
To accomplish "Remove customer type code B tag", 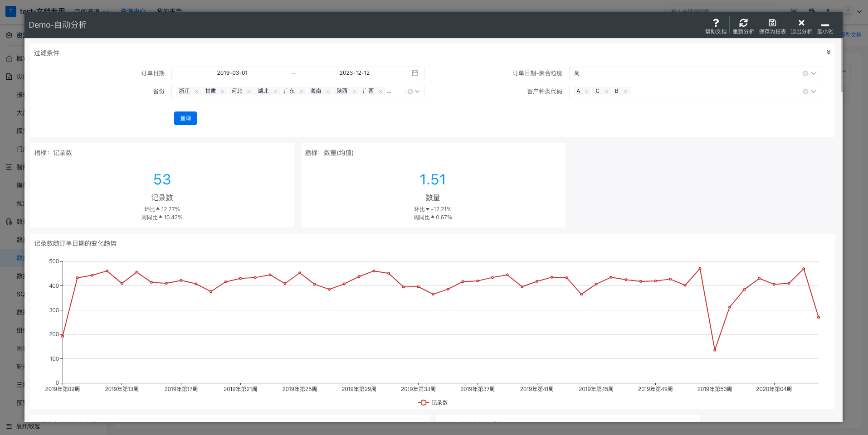I will [x=625, y=92].
